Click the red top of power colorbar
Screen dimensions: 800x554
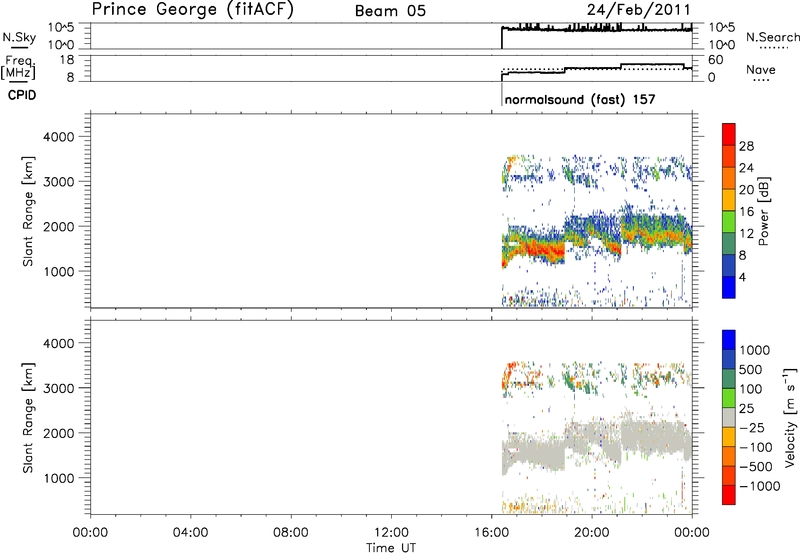(x=729, y=134)
